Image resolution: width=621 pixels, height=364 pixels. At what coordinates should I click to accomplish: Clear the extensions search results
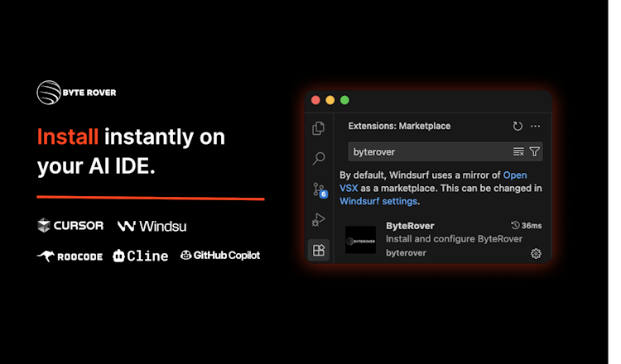(518, 151)
